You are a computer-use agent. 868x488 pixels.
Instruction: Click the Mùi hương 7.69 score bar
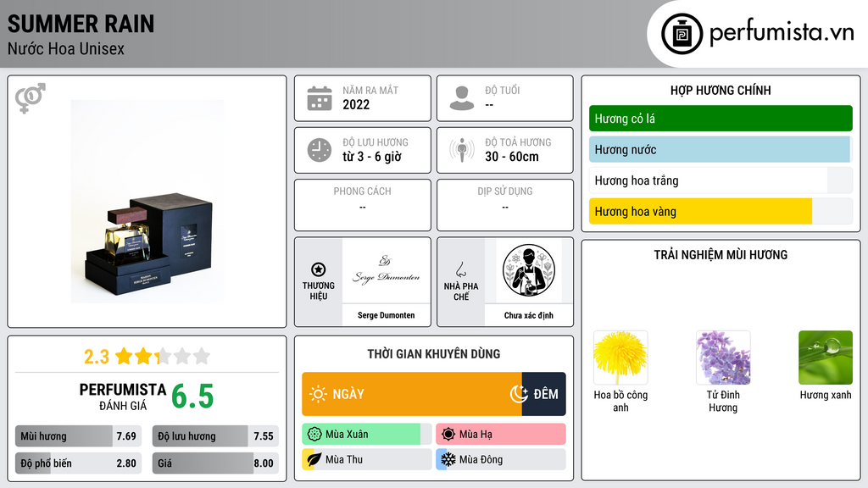point(78,436)
